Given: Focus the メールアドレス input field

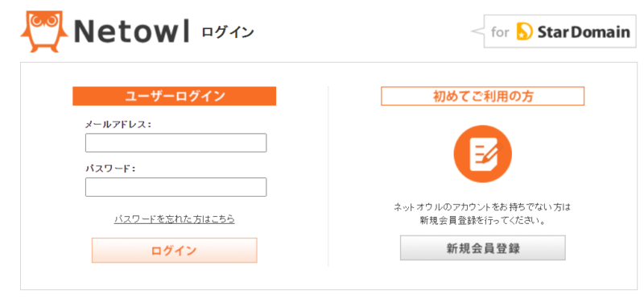Looking at the screenshot, I should [x=175, y=143].
